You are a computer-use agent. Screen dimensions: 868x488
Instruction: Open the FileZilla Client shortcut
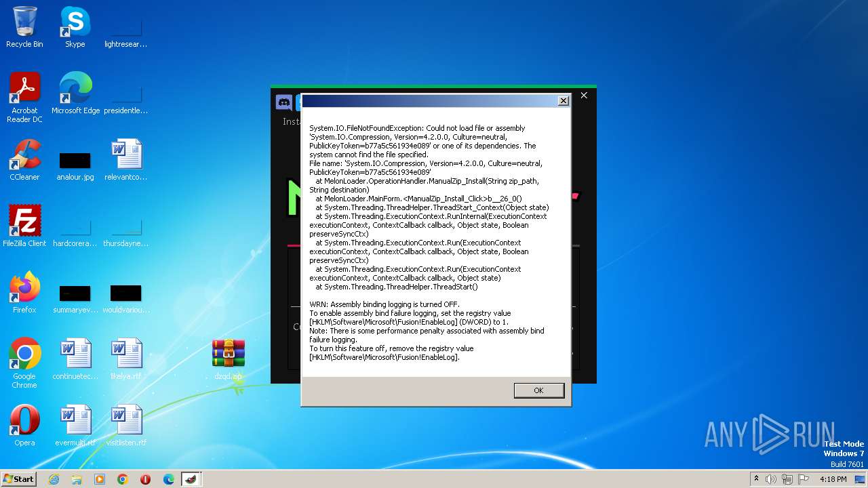tap(24, 226)
